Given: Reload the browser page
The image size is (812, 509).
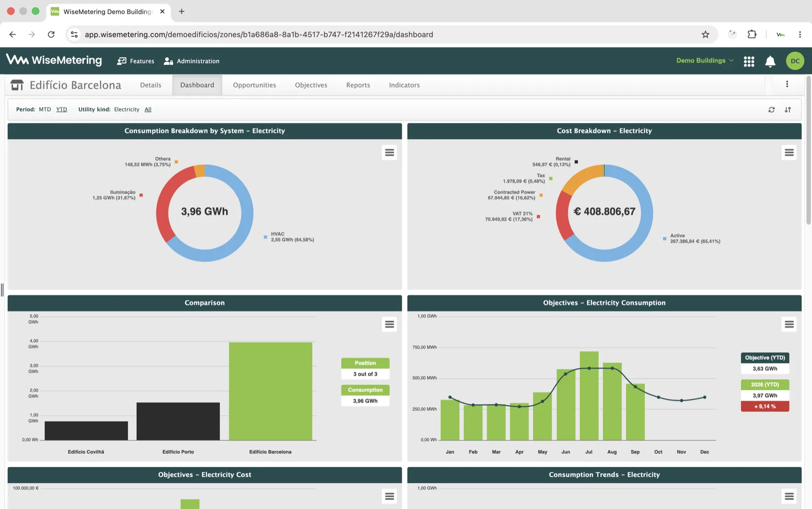Looking at the screenshot, I should click(x=51, y=34).
